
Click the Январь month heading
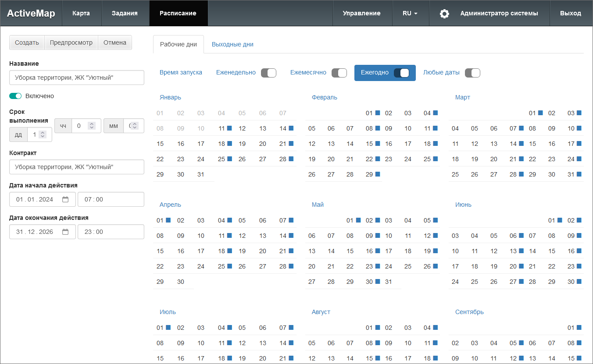[170, 97]
